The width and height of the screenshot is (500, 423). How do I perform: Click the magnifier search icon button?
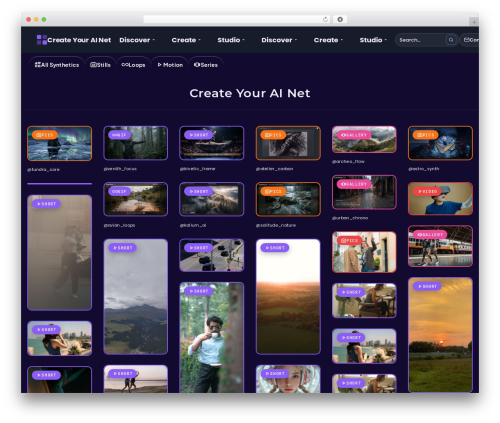[x=451, y=40]
